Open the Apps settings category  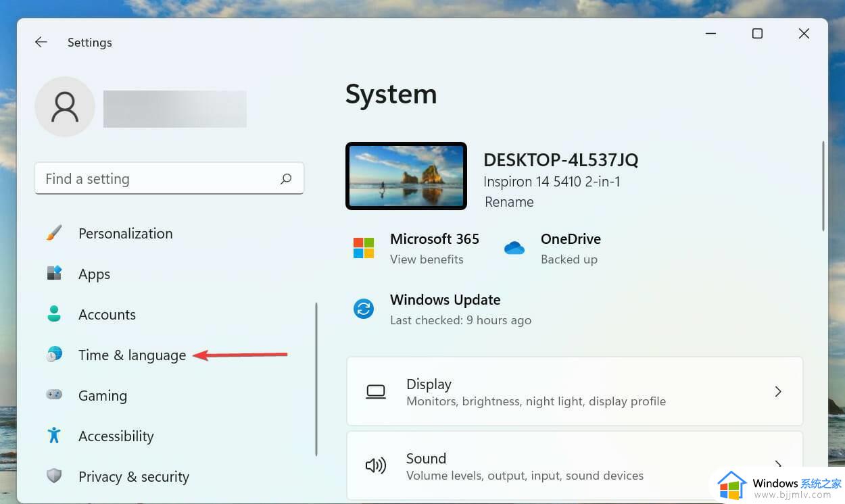tap(94, 274)
